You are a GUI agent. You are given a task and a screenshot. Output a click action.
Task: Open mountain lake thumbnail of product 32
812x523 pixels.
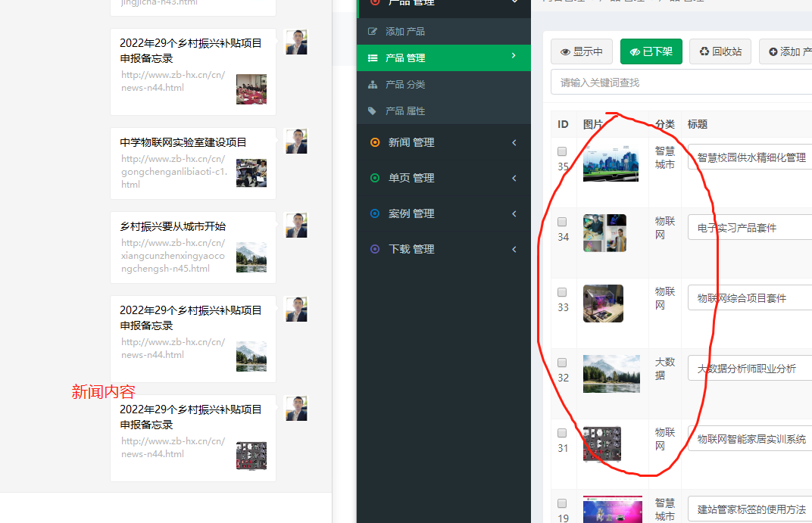(611, 374)
